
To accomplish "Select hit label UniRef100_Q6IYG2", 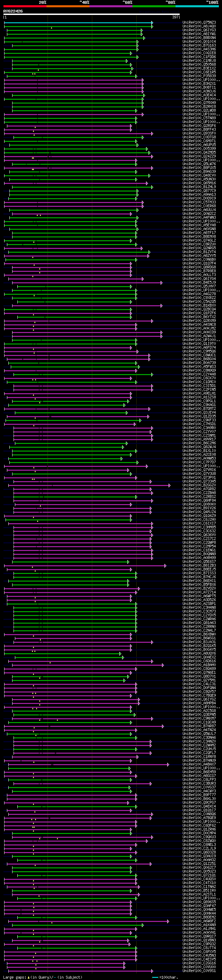I will click(x=199, y=699).
